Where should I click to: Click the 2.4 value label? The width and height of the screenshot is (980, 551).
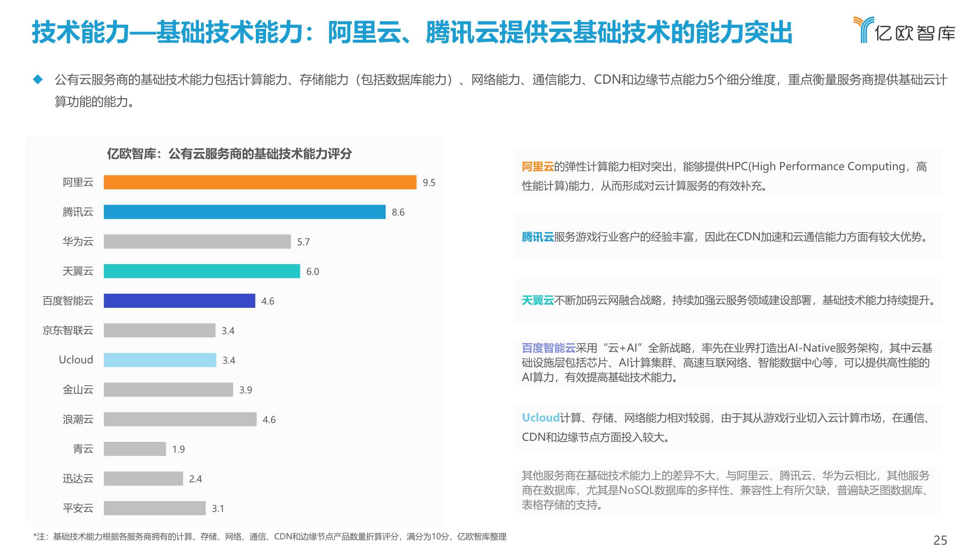pyautogui.click(x=195, y=479)
